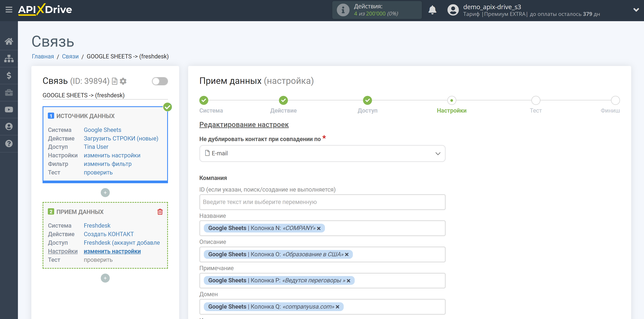This screenshot has width=644, height=319.
Task: Go to the Финиш step
Action: [615, 101]
